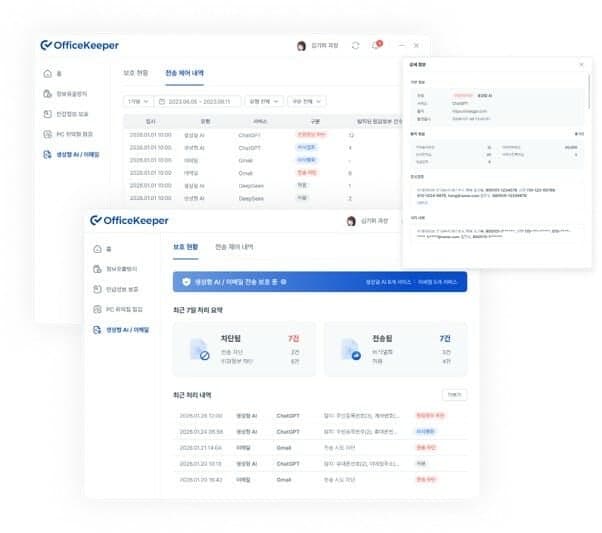Click the user avatar in back window header

pyautogui.click(x=301, y=46)
